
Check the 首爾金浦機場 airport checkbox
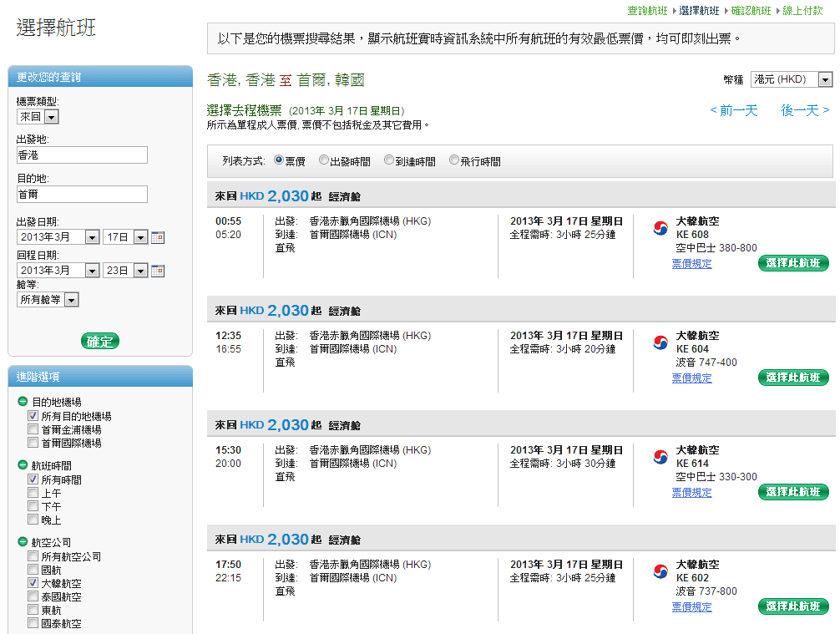[33, 429]
